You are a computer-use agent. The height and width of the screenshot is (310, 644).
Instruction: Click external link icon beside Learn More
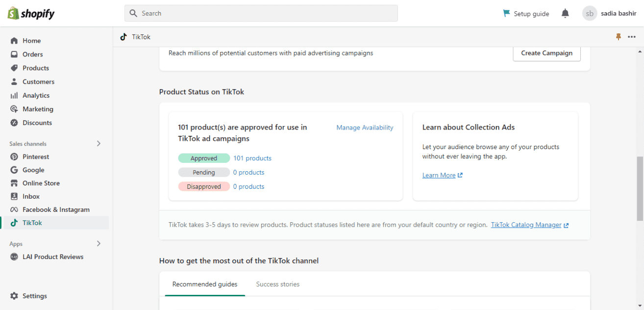[x=460, y=176]
